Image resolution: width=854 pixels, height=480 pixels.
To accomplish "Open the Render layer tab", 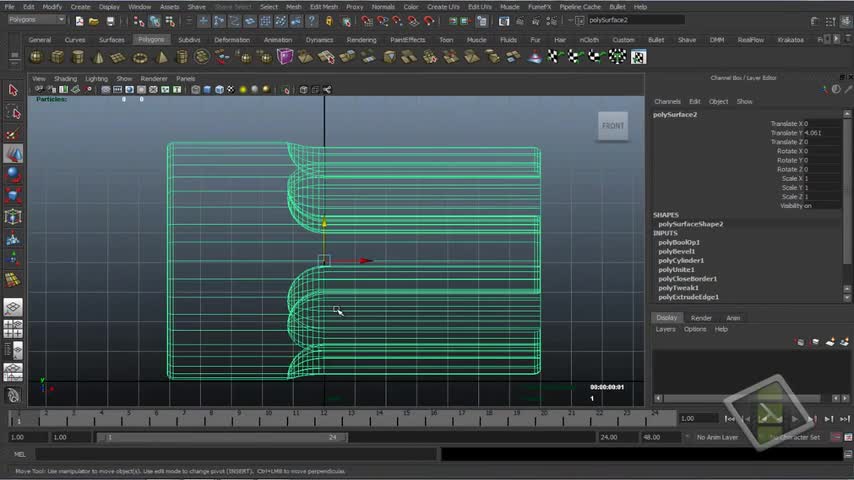I will [701, 318].
